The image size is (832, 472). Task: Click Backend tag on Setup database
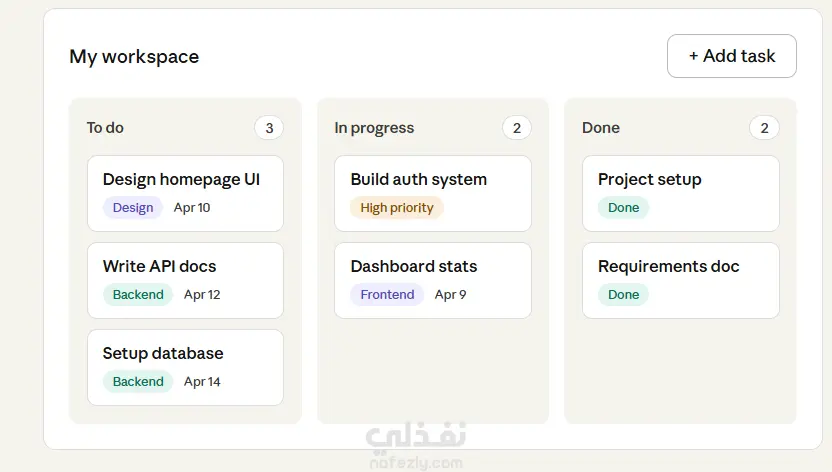(x=138, y=382)
